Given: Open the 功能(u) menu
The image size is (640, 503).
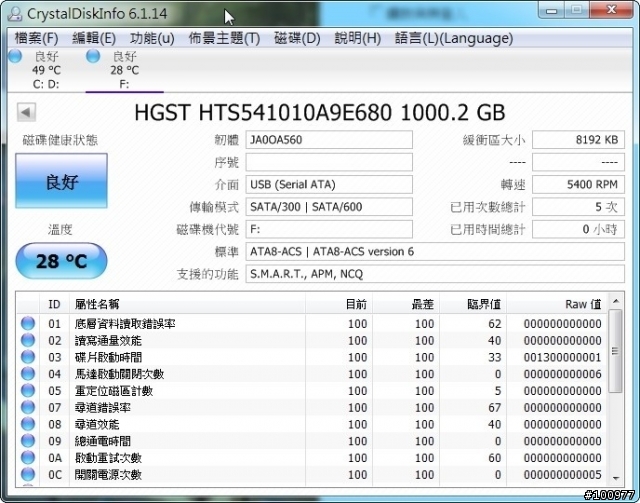Looking at the screenshot, I should pos(152,38).
